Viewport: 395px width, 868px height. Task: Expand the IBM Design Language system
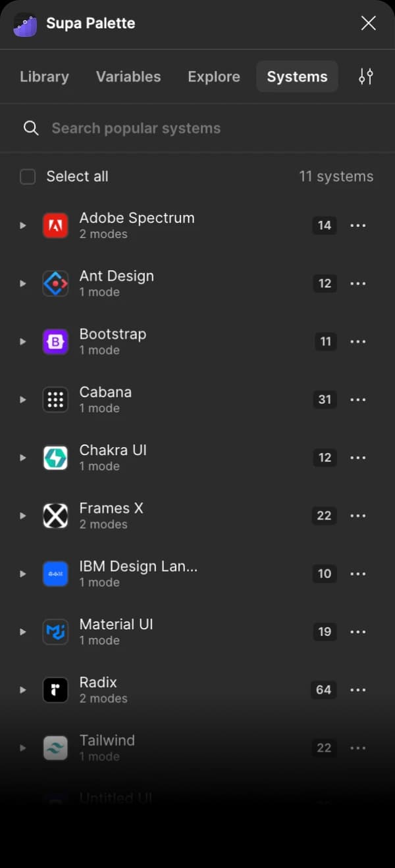(22, 573)
